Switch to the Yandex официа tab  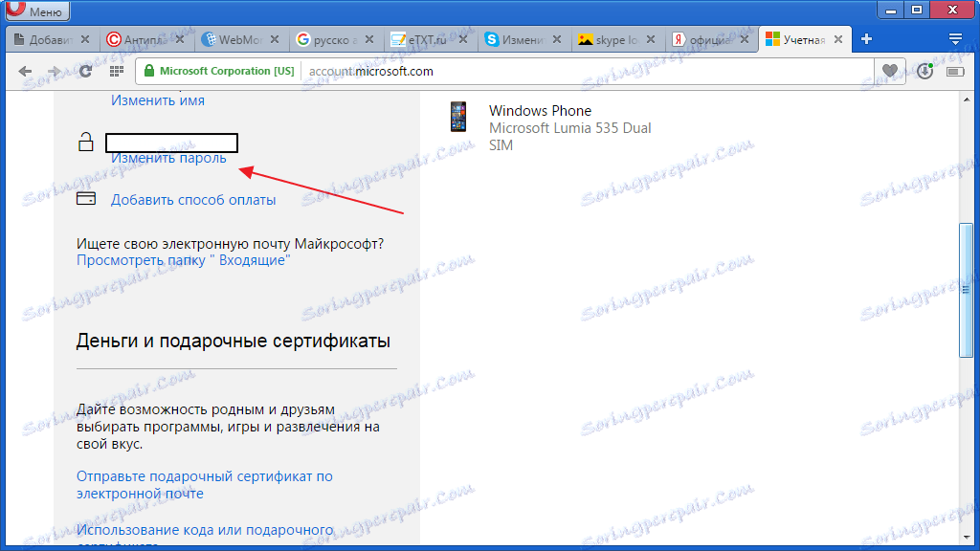(710, 40)
